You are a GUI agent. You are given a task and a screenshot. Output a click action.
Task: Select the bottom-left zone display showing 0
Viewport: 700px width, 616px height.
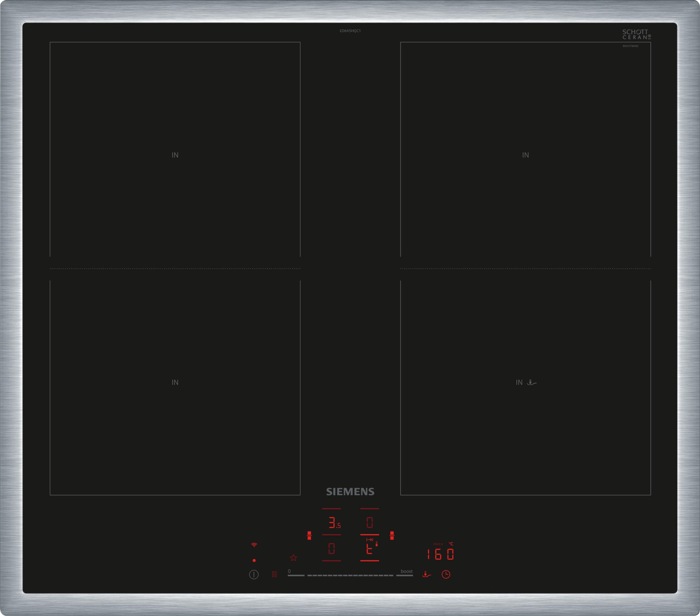click(x=331, y=549)
